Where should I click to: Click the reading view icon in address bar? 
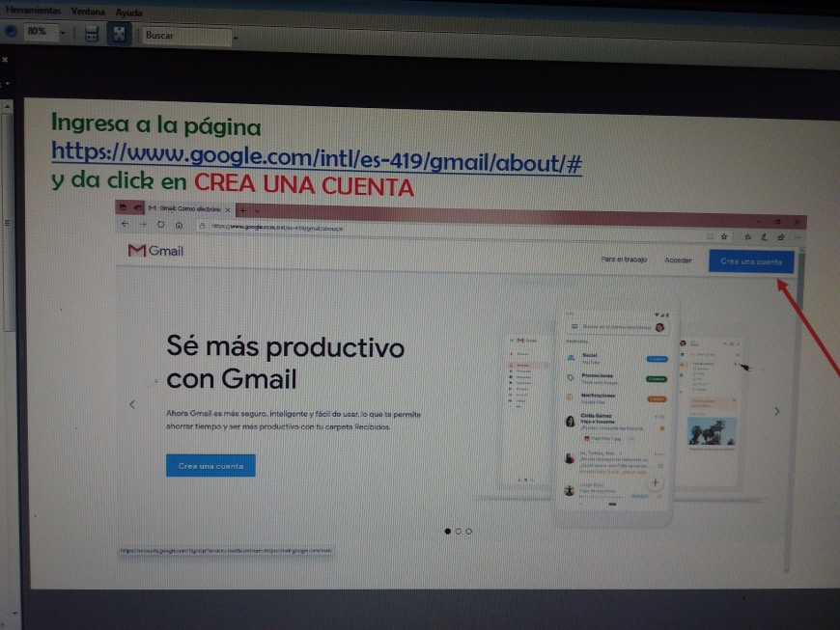pos(710,236)
